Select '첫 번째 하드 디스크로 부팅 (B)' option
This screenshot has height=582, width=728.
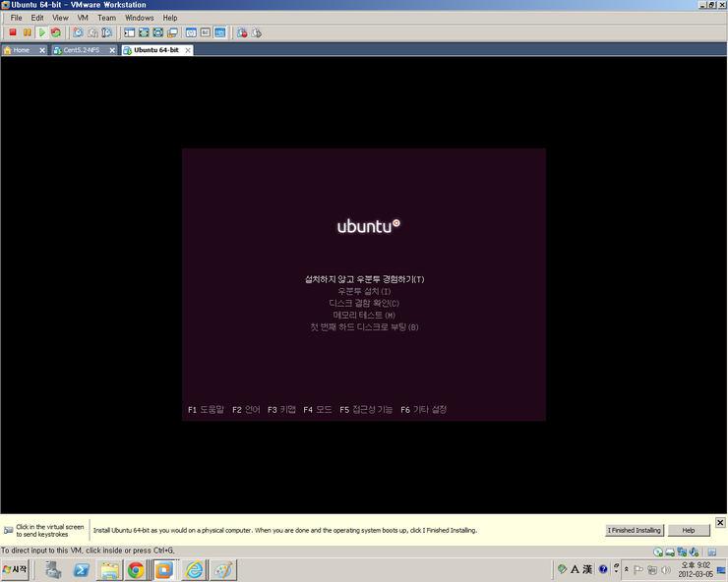pos(364,327)
